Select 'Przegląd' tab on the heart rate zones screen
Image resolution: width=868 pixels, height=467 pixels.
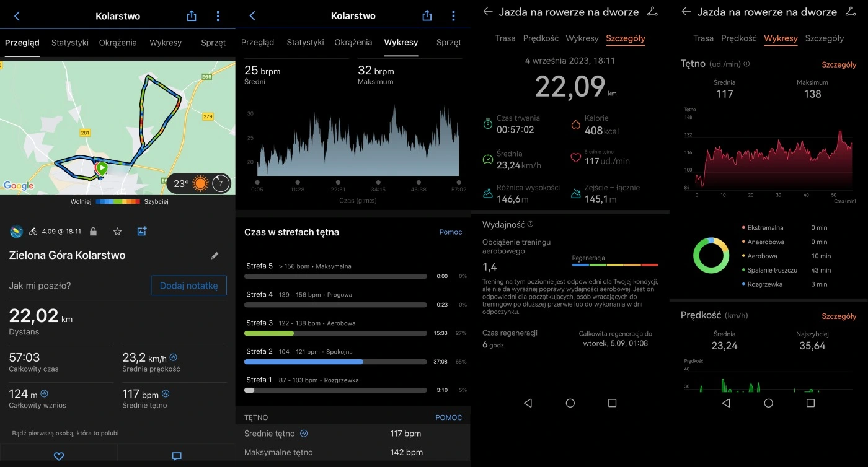[257, 43]
